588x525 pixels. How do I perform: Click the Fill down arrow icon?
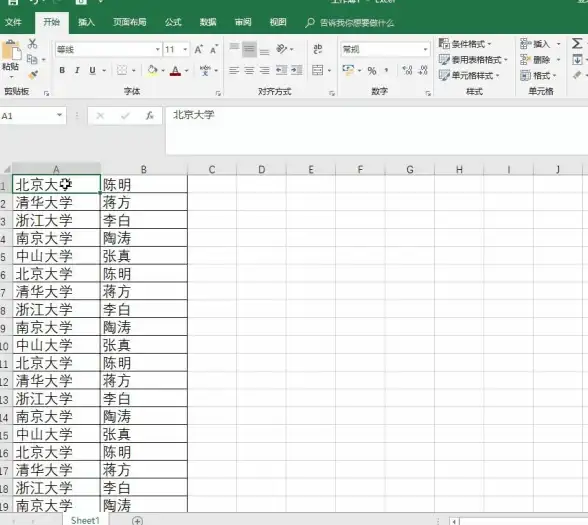pos(578,59)
